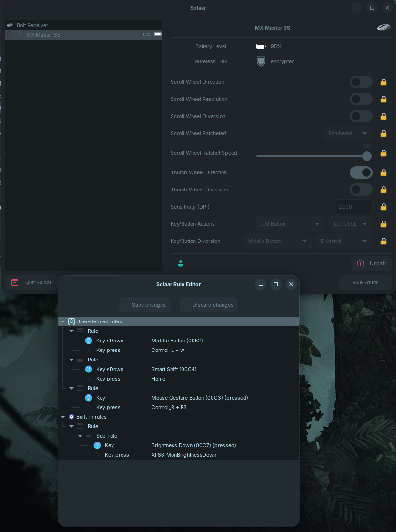Click the battery icon in the MX Master 3S list row
Viewport: 396px width, 532px height.
click(158, 34)
